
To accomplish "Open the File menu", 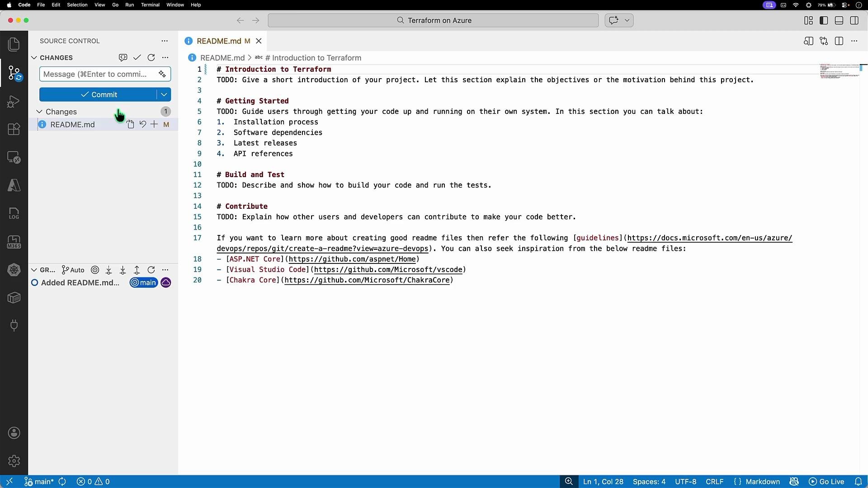I will [41, 5].
